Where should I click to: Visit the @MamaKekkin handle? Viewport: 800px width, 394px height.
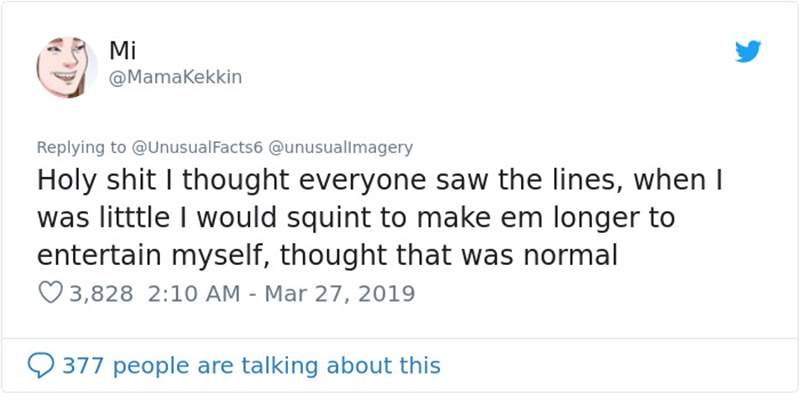click(176, 78)
